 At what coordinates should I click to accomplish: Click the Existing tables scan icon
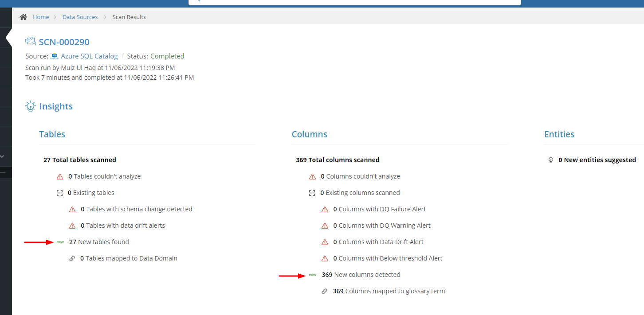click(x=60, y=193)
